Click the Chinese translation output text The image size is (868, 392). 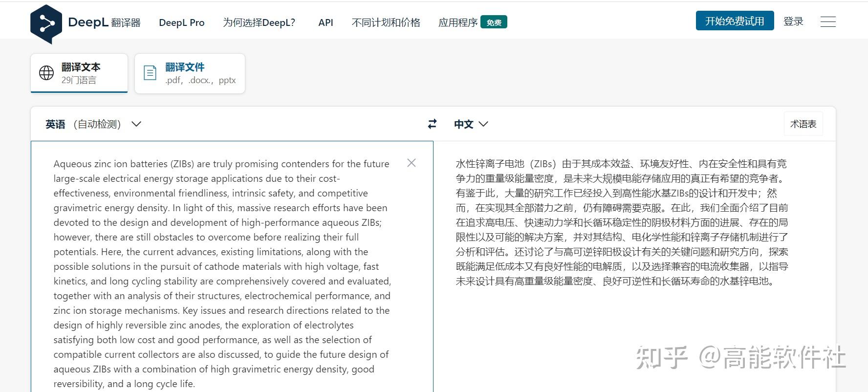pyautogui.click(x=622, y=222)
